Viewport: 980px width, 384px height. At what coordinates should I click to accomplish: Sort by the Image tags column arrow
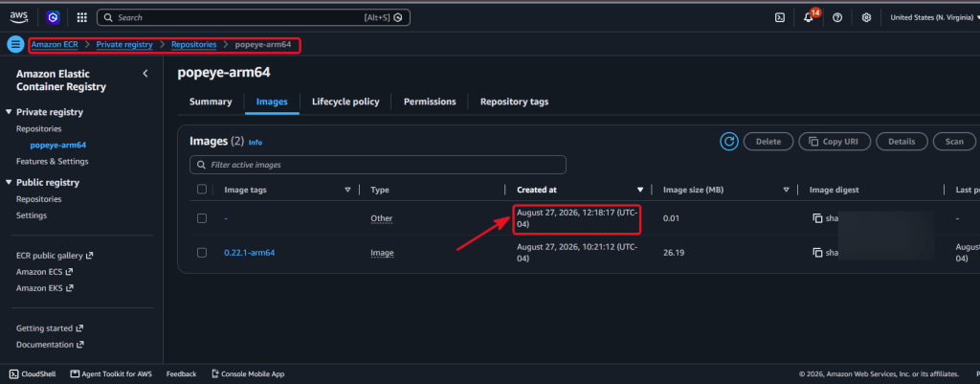348,190
